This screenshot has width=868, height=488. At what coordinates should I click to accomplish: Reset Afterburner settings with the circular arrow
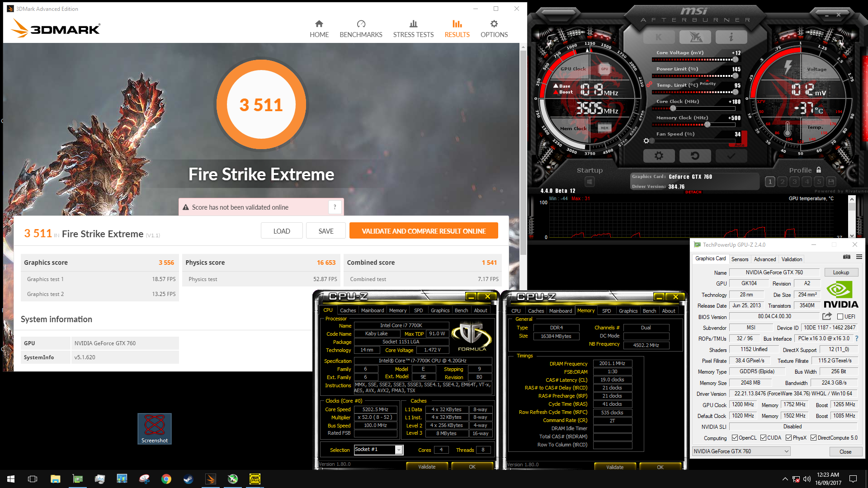[695, 156]
